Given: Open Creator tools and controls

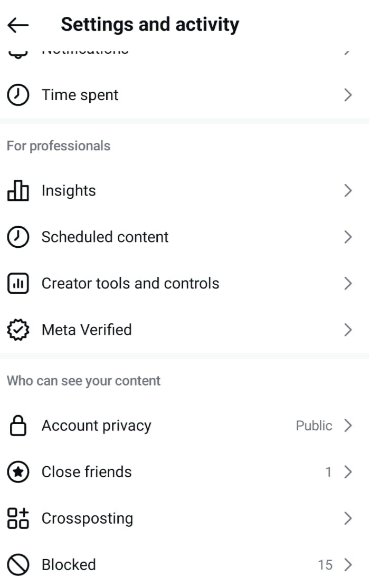Looking at the screenshot, I should (184, 283).
